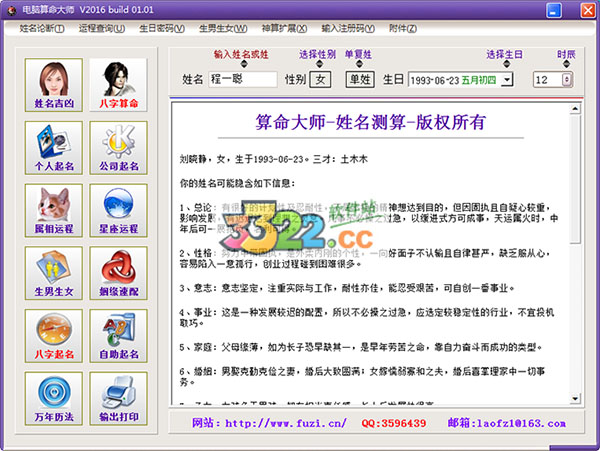Click the 5、家庭 paragraph text
This screenshot has height=451, width=600.
point(361,347)
